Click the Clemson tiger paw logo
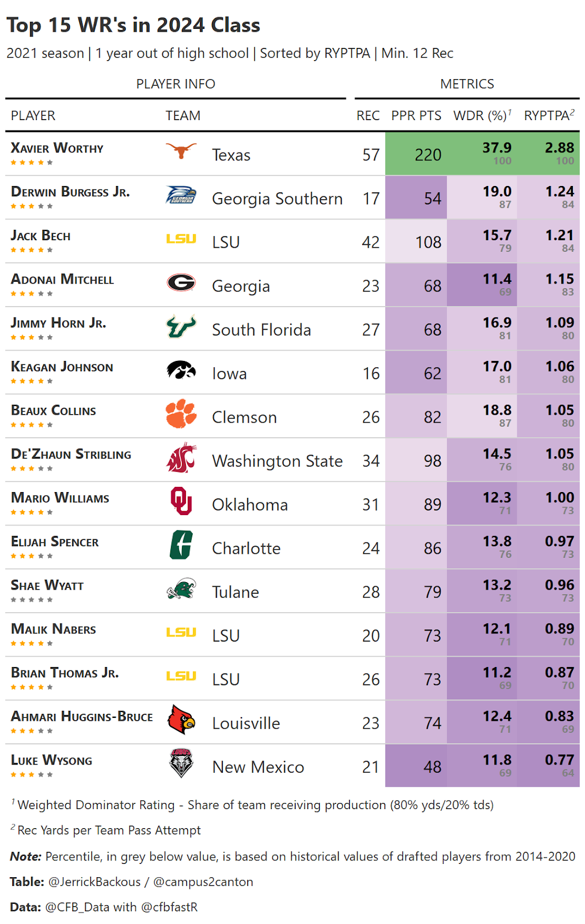This screenshot has width=585, height=924. [x=181, y=413]
